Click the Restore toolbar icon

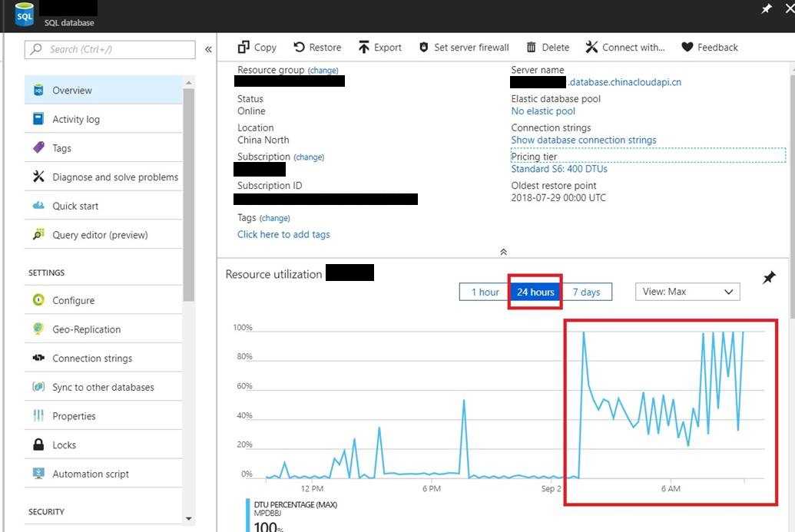pos(299,47)
